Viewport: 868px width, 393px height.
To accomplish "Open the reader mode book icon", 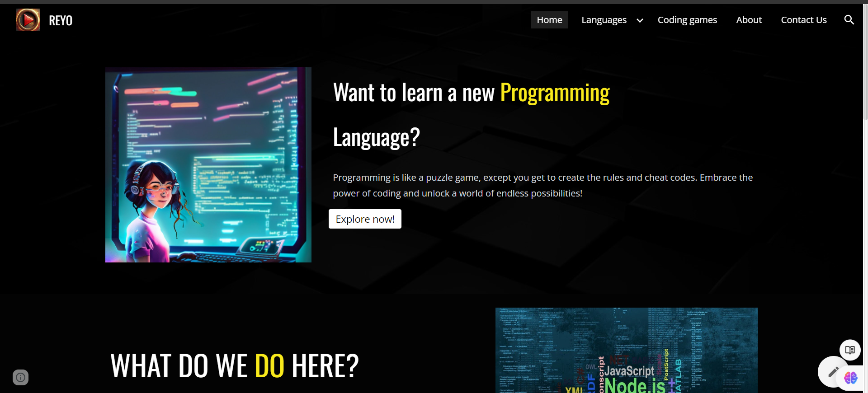I will (850, 350).
